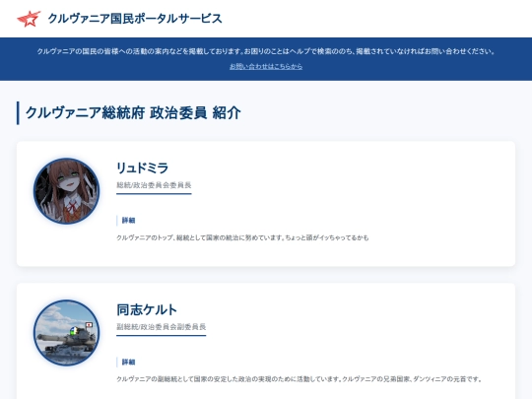
Task: Click the name リュドミラ
Action: (x=143, y=167)
